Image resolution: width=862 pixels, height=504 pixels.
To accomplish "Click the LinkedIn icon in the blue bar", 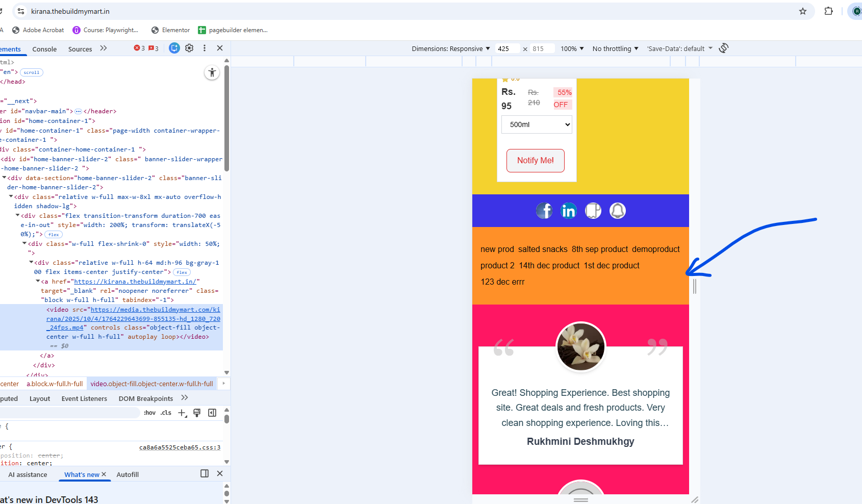I will 569,211.
